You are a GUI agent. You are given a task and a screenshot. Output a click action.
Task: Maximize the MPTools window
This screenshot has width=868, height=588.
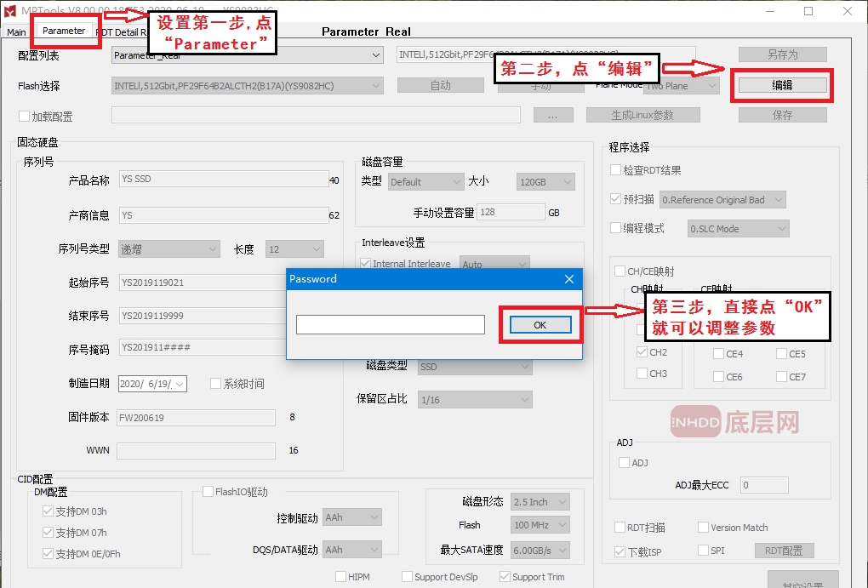point(808,11)
